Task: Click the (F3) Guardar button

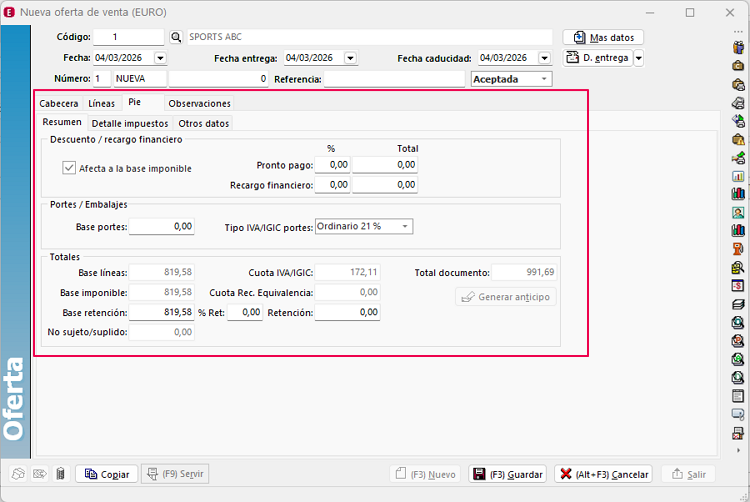Action: [x=507, y=474]
